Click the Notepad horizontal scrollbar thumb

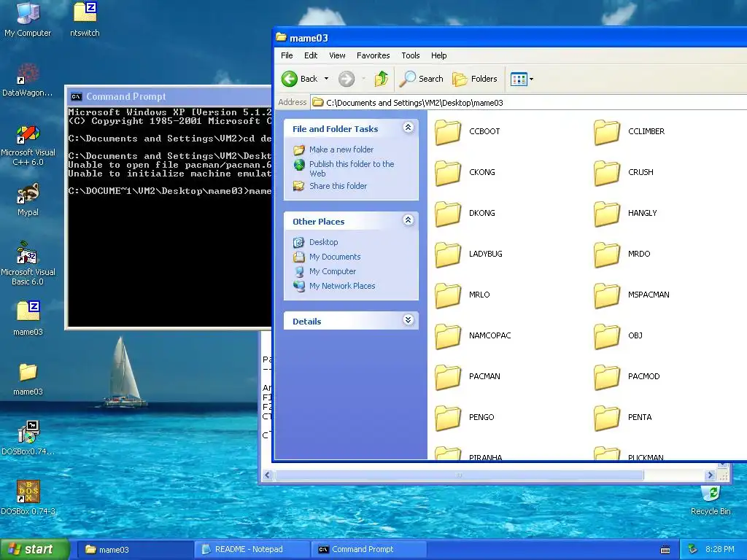click(459, 475)
